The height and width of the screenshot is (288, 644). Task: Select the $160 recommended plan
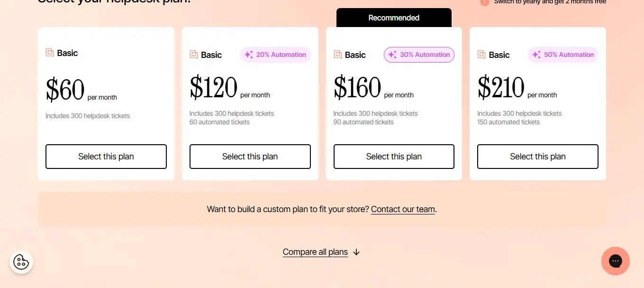394,157
